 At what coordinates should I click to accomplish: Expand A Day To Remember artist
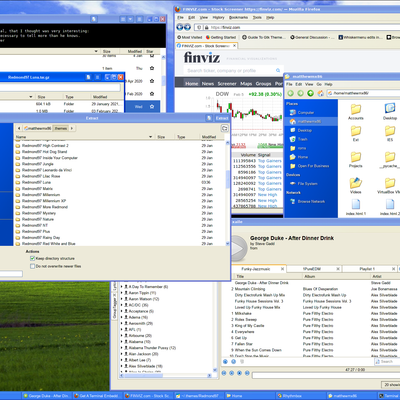point(122,287)
